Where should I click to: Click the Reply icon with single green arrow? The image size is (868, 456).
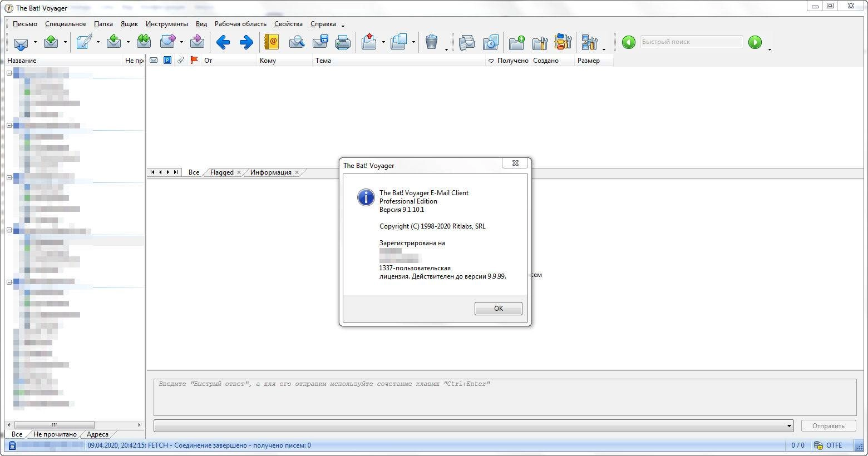point(114,42)
